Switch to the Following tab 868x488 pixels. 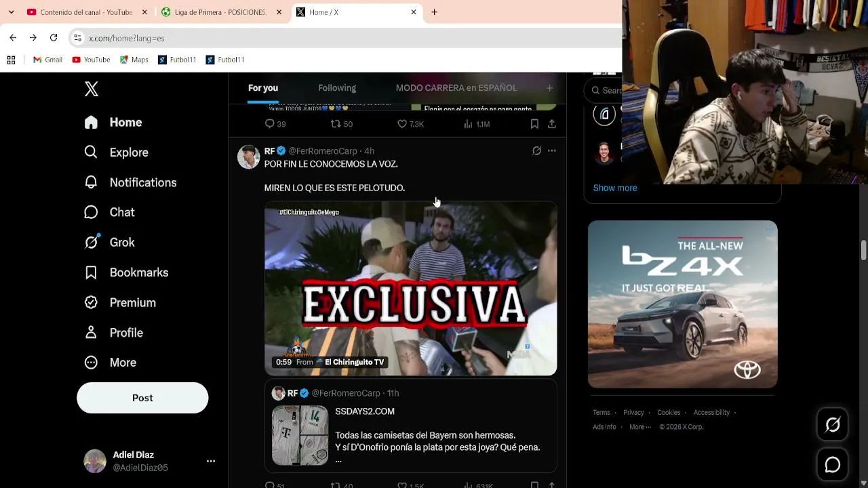[x=337, y=88]
